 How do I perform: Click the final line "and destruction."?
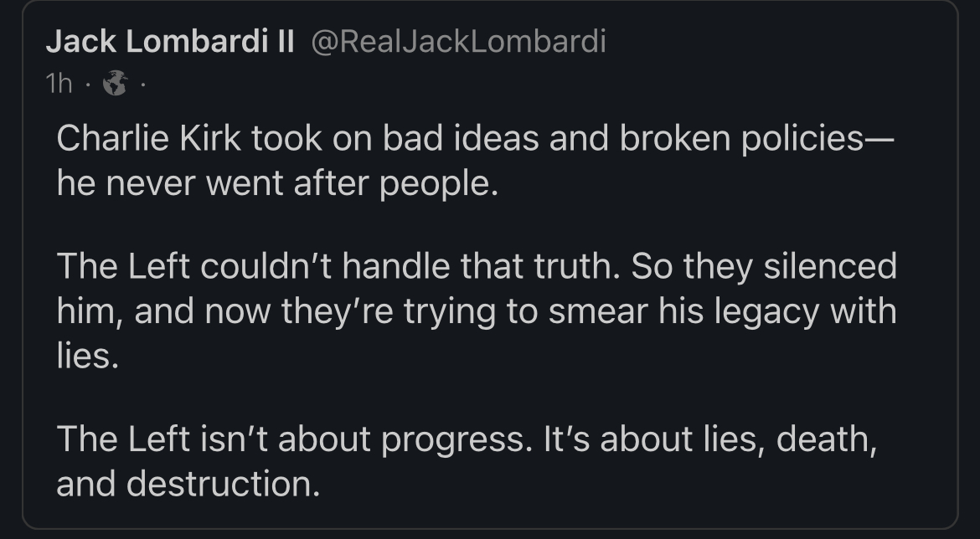coord(188,485)
